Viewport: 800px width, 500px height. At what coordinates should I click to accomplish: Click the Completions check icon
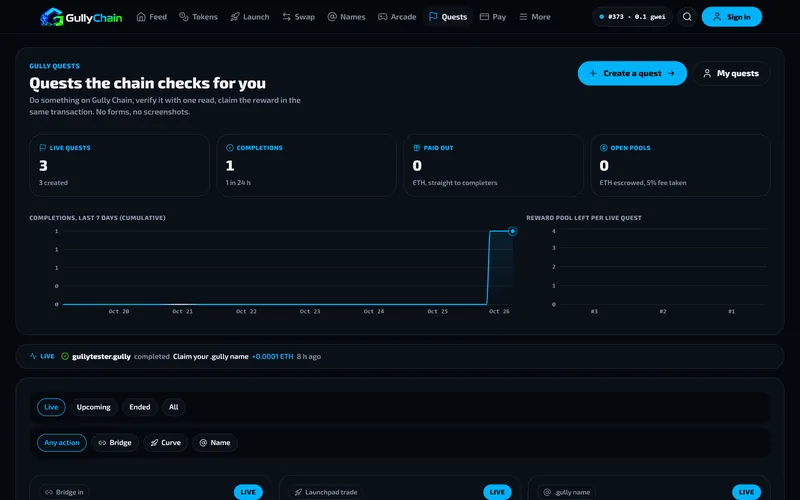click(230, 148)
